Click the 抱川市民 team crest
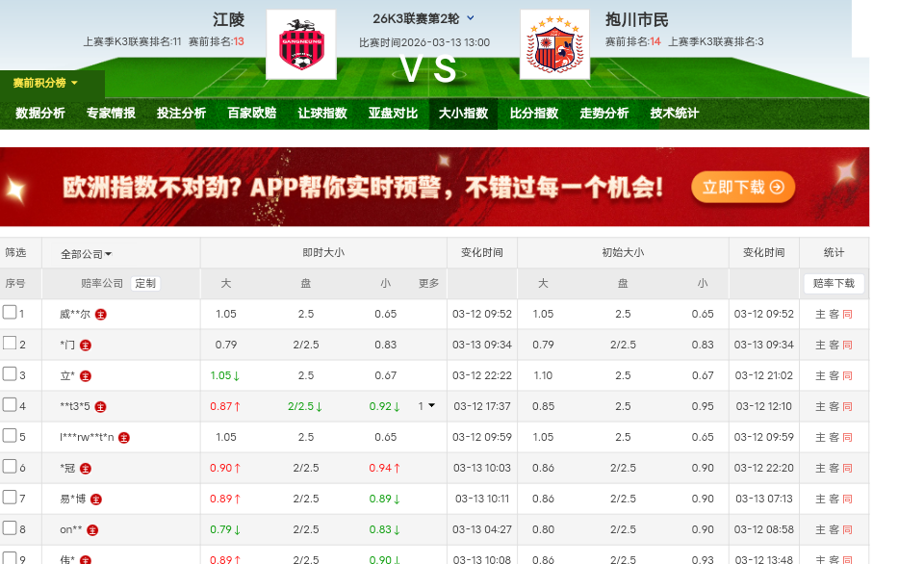The height and width of the screenshot is (564, 924). tap(553, 44)
